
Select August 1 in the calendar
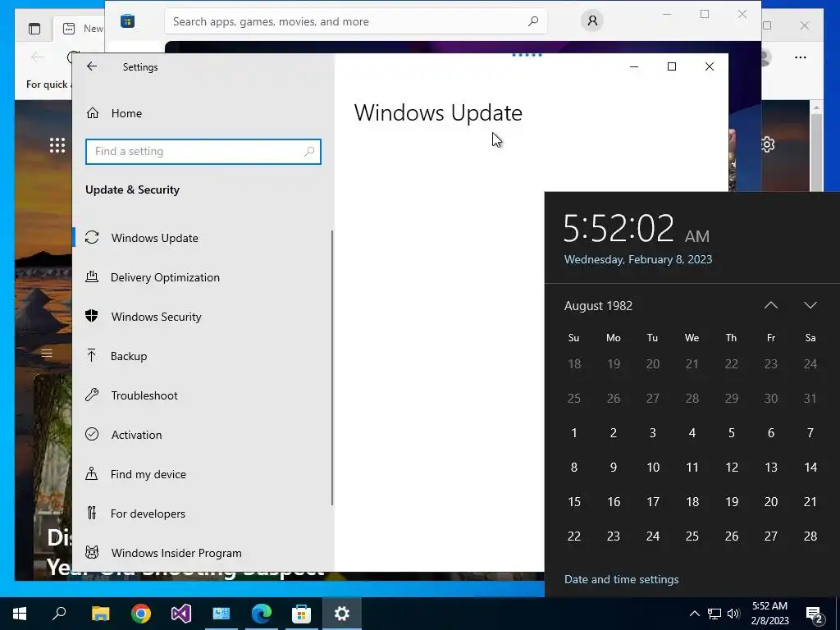point(573,433)
